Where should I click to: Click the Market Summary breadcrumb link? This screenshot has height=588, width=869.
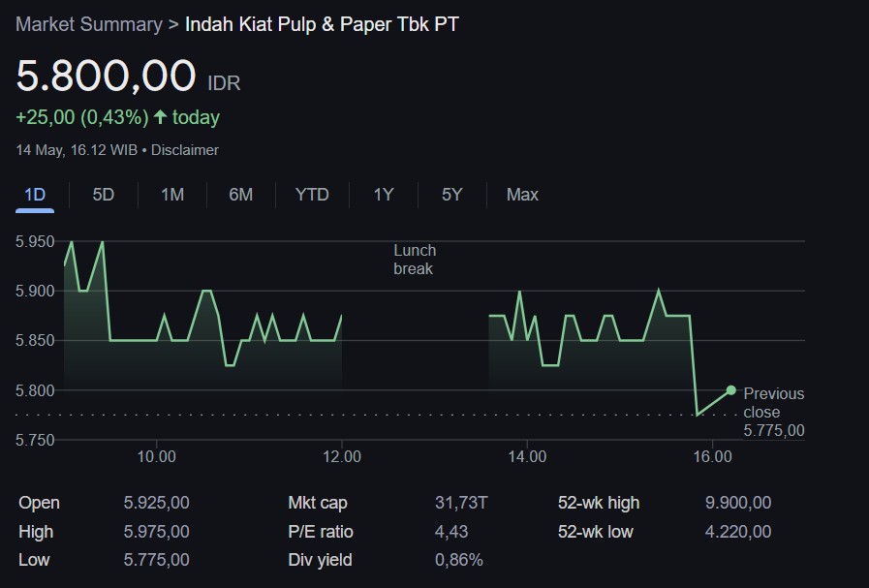[x=88, y=24]
